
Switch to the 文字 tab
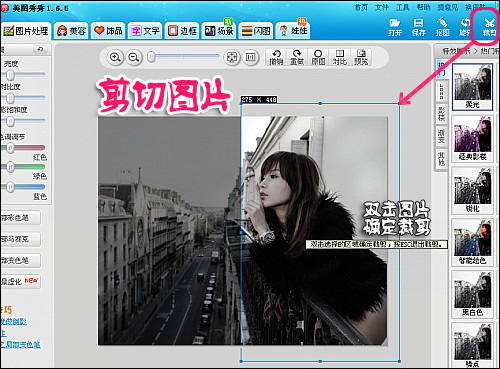click(145, 31)
